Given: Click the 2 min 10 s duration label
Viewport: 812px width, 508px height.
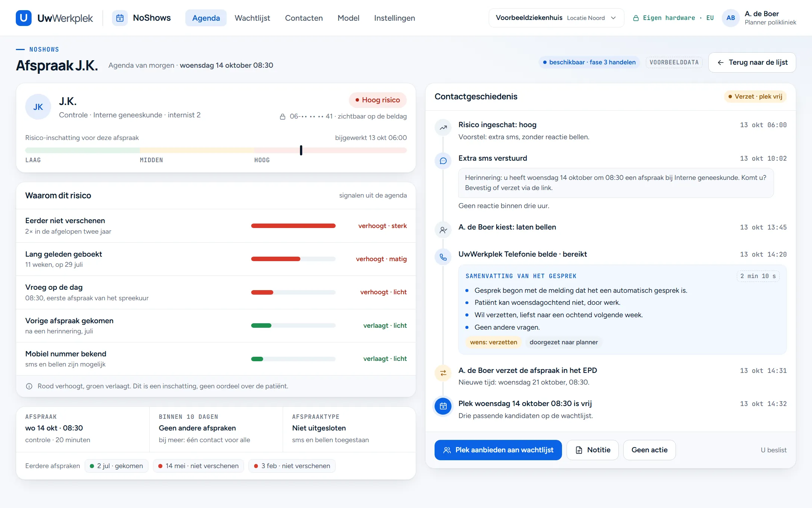Looking at the screenshot, I should pyautogui.click(x=758, y=276).
